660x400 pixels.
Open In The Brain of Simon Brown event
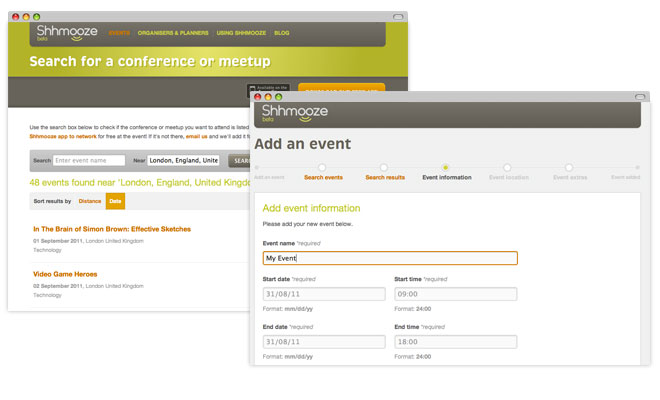(x=112, y=229)
